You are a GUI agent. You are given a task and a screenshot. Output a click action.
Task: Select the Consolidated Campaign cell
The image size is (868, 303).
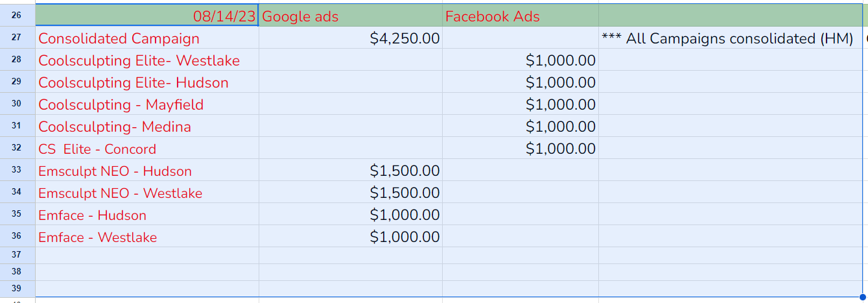point(147,38)
